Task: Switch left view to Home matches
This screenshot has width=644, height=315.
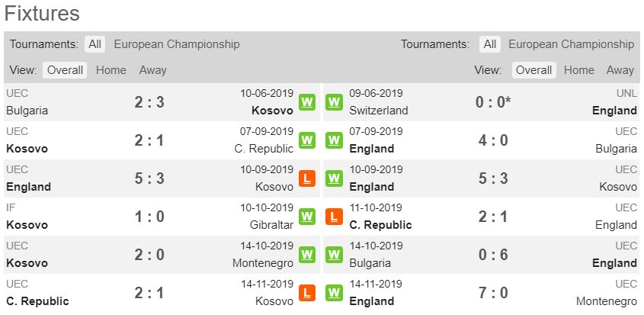Action: 111,70
